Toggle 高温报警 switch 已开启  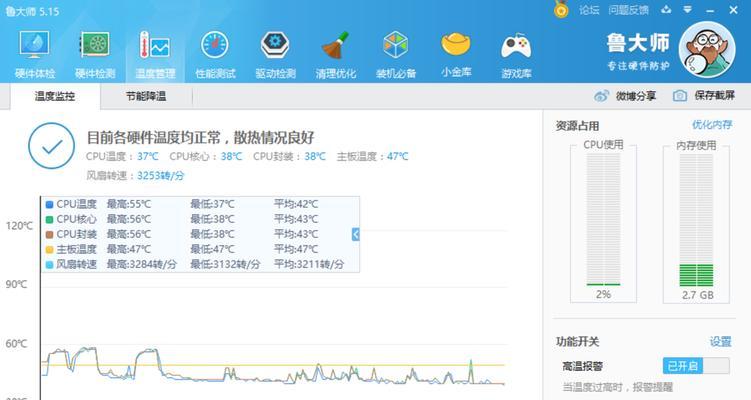click(x=696, y=366)
